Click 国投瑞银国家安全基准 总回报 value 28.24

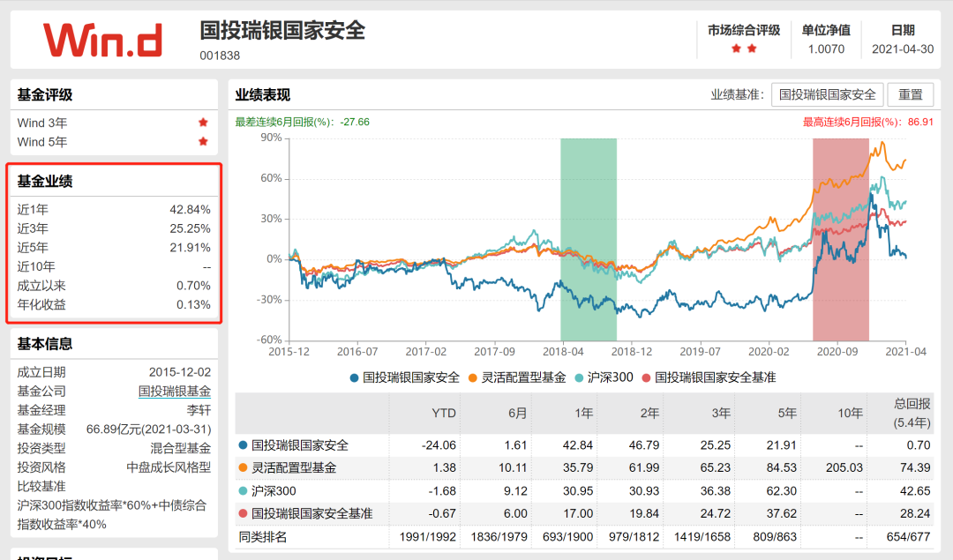coord(915,513)
